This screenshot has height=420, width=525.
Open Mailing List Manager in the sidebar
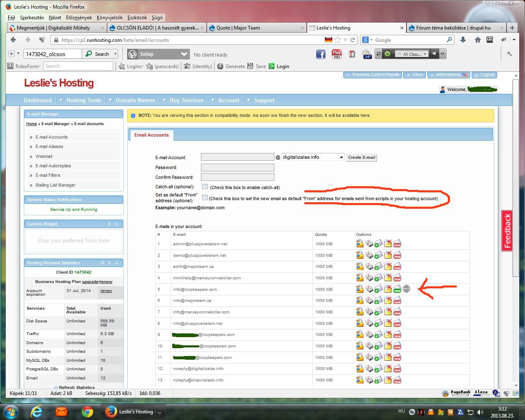pyautogui.click(x=55, y=185)
